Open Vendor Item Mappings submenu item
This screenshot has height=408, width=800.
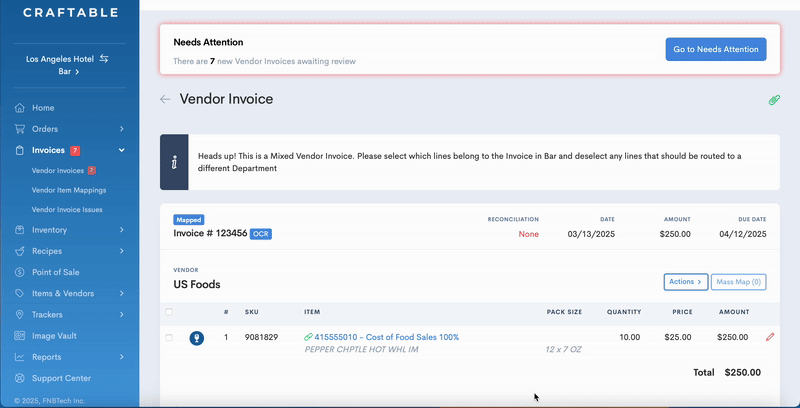click(69, 190)
